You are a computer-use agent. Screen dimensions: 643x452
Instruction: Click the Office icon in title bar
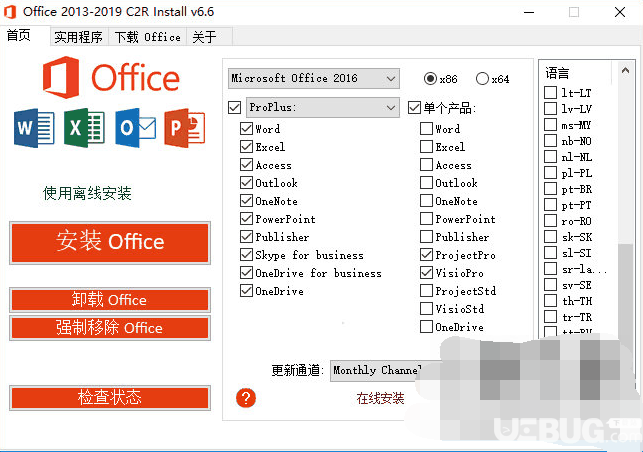coord(10,12)
